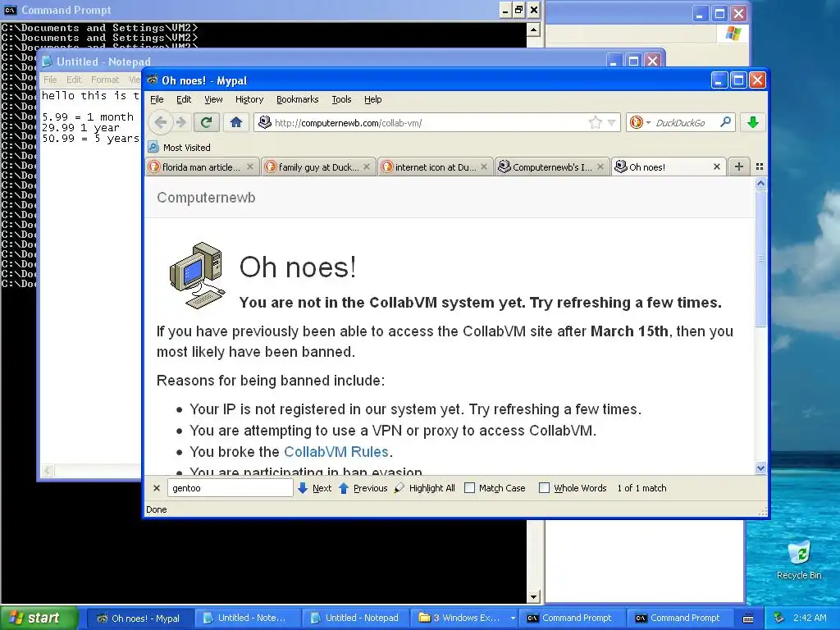Viewport: 840px width, 630px height.
Task: Open a new tab with the plus button
Action: [x=739, y=167]
